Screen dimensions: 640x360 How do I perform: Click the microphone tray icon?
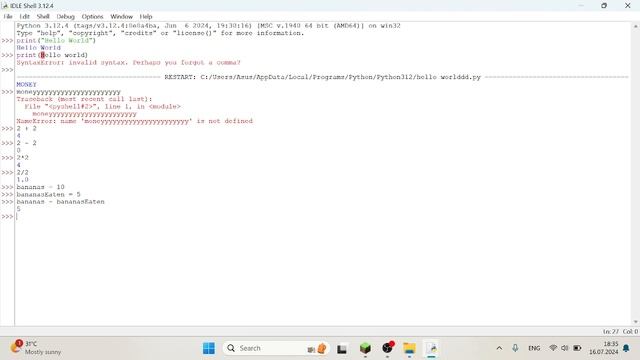(515, 348)
